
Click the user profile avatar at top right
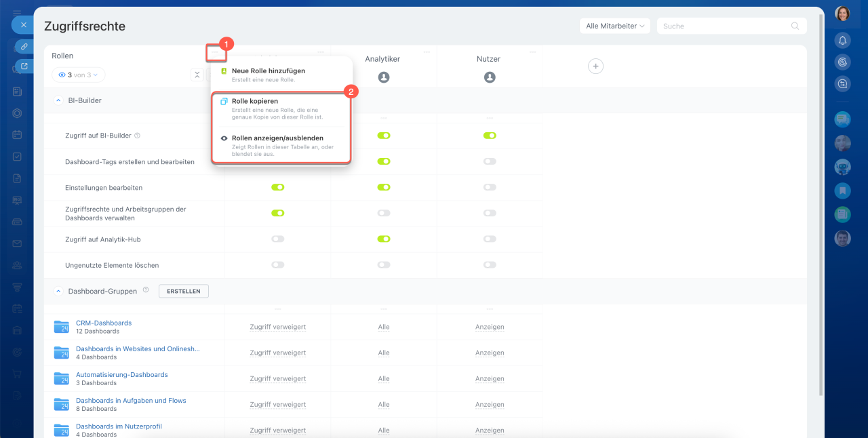[842, 14]
